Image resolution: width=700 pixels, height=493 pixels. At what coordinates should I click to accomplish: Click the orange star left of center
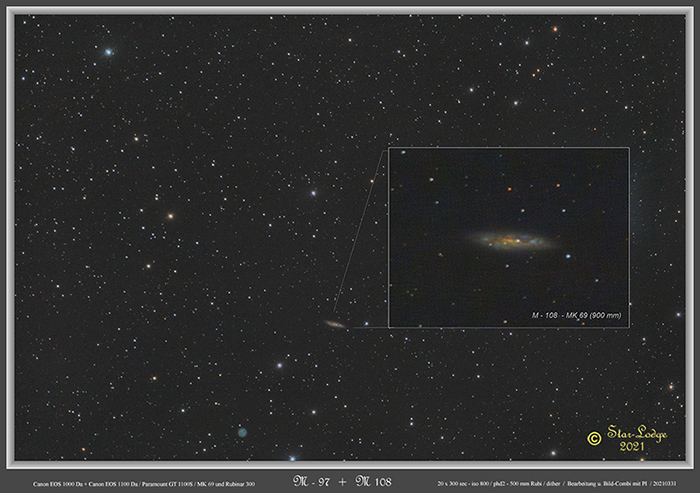point(170,215)
